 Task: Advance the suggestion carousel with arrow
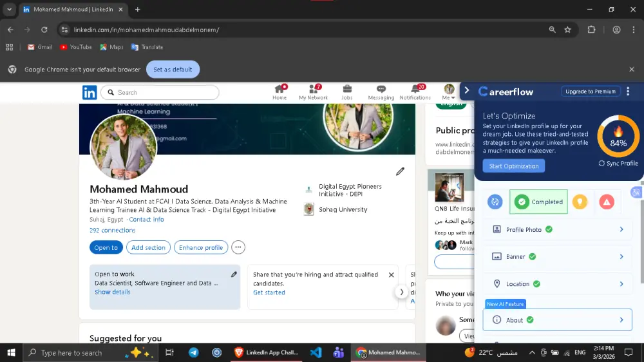[x=401, y=292]
